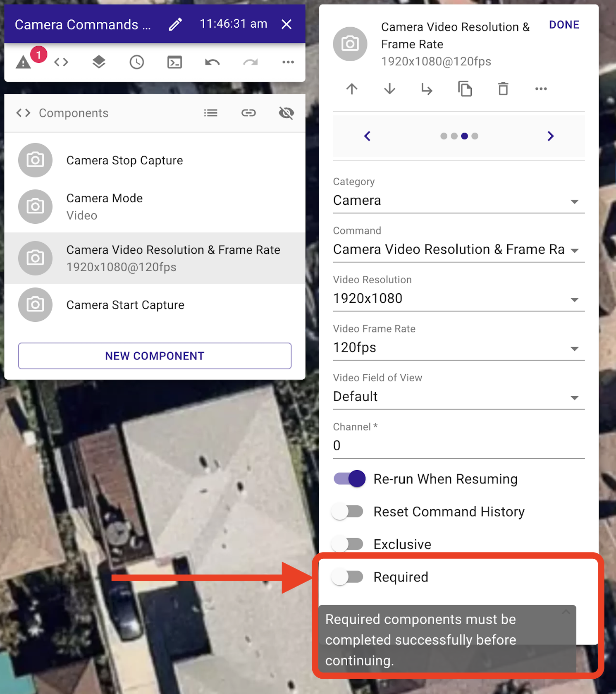The image size is (616, 694).
Task: Toggle the hidden eye visibility icon
Action: pos(287,113)
